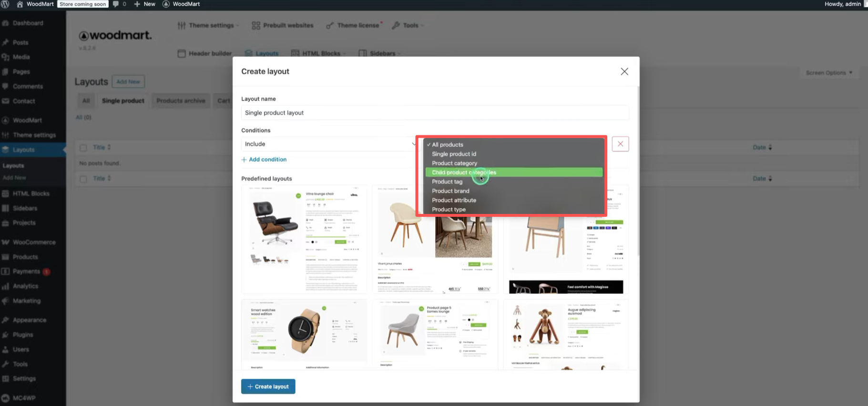Open Theme settings in sidebar
Image resolution: width=868 pixels, height=406 pixels.
pos(34,135)
